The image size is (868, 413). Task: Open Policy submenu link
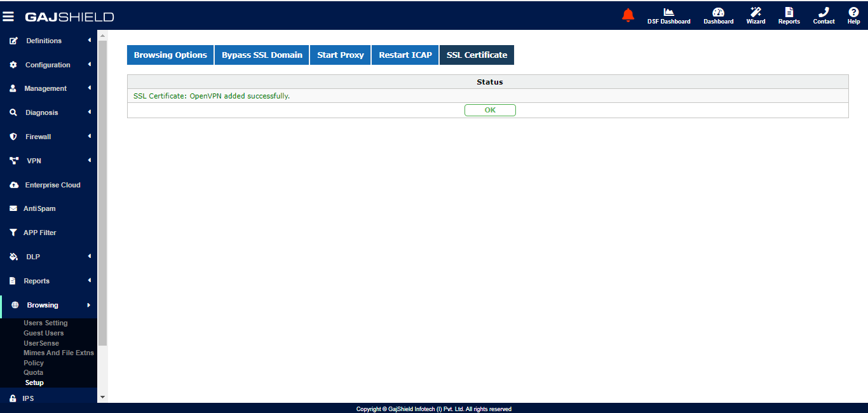pos(34,363)
